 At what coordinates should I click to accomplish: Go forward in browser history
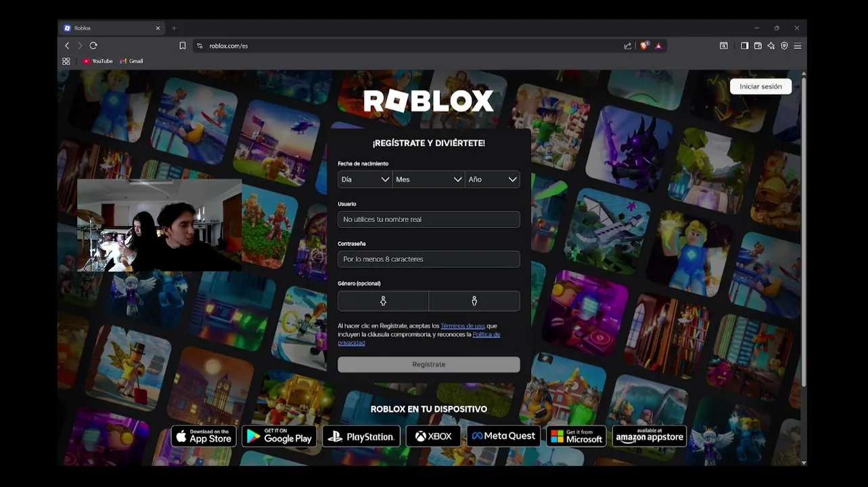pyautogui.click(x=80, y=45)
